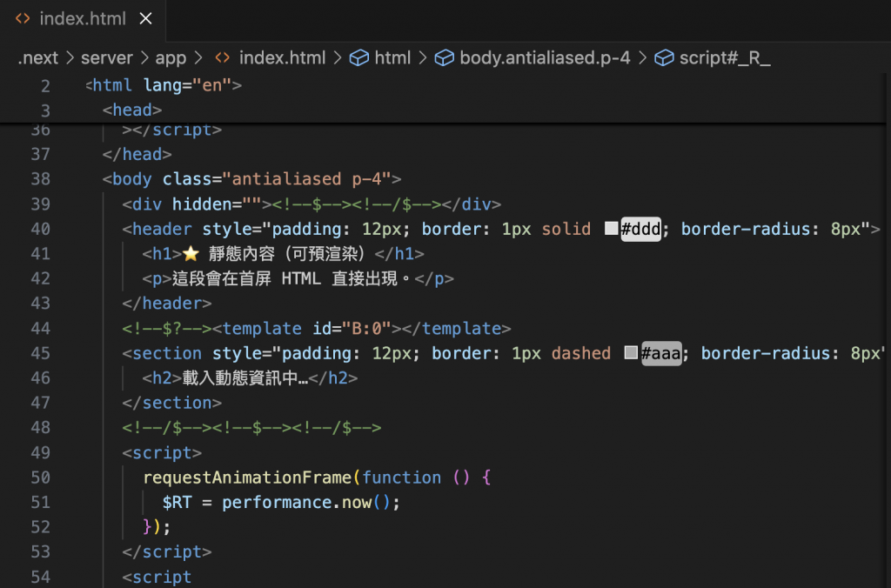
Task: Open the #ddd color swatch picker
Action: (x=612, y=229)
